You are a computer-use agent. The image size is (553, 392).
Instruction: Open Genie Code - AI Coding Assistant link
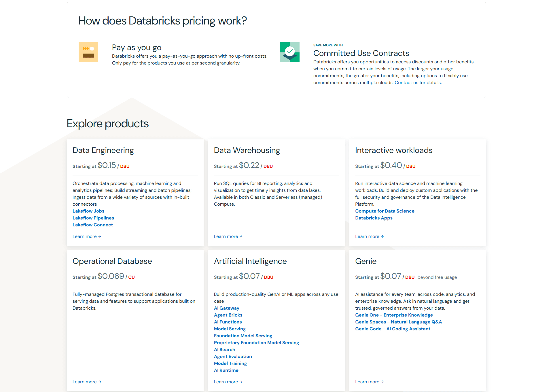393,329
